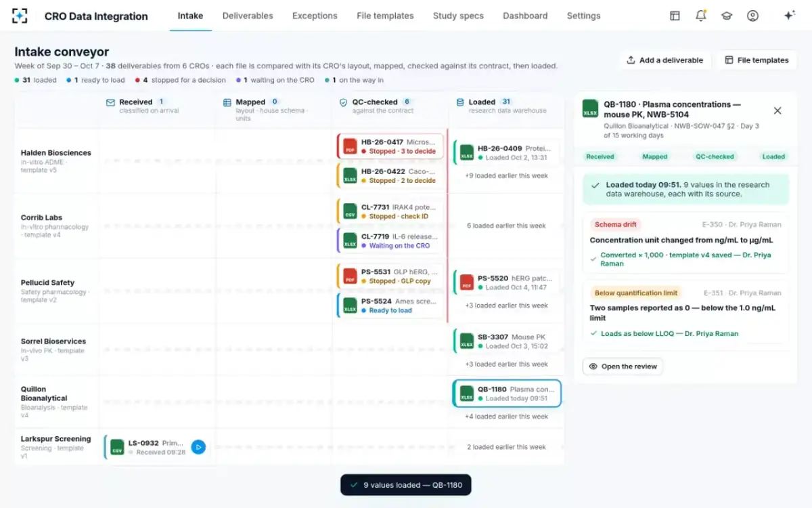Open the user account icon
Image resolution: width=812 pixels, height=508 pixels.
[x=752, y=16]
